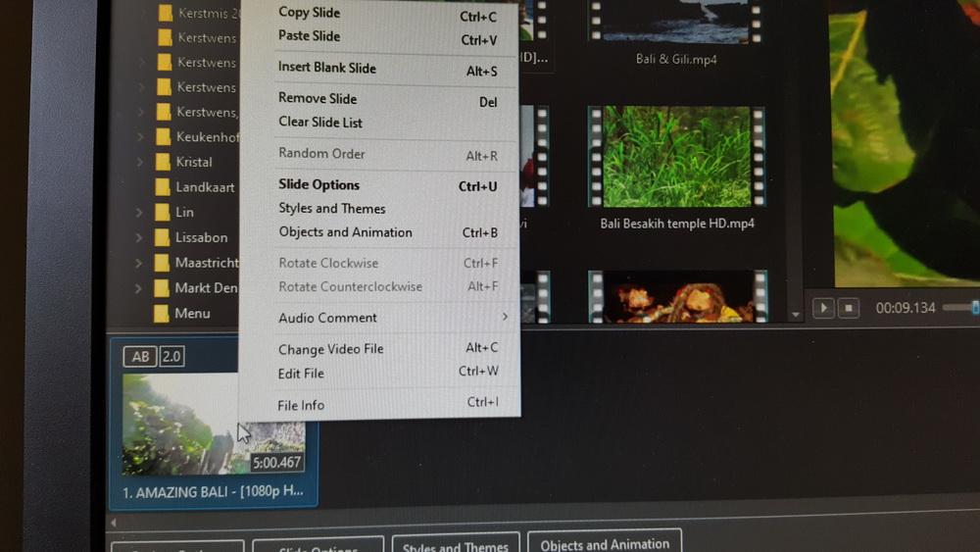The width and height of the screenshot is (980, 552).
Task: Click the preview timeline slider handle
Action: [974, 308]
